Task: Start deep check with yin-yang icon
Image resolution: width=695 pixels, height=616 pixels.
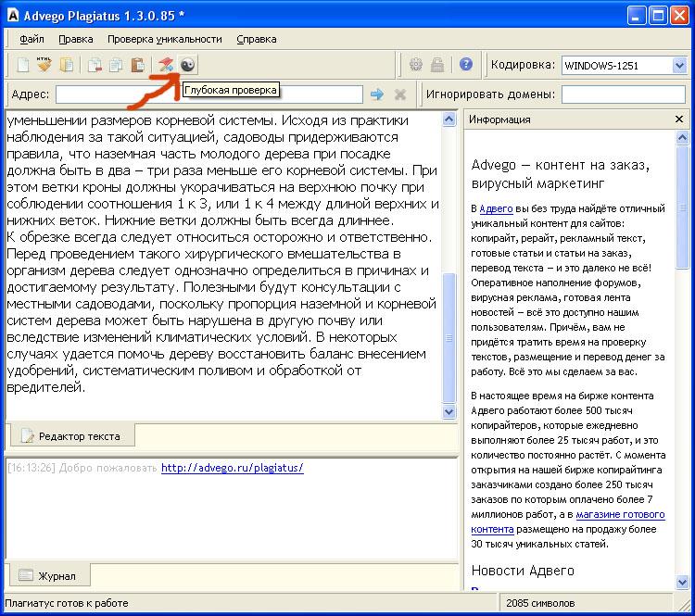Action: [x=187, y=65]
